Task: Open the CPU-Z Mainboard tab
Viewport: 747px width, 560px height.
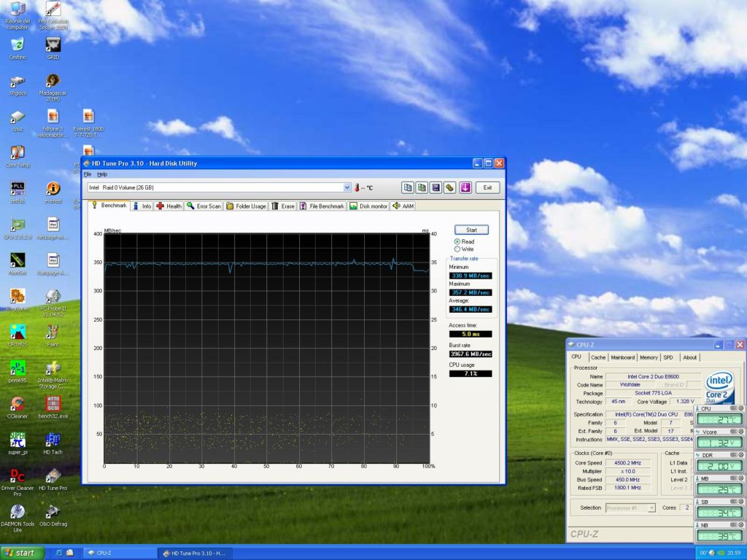Action: tap(623, 357)
